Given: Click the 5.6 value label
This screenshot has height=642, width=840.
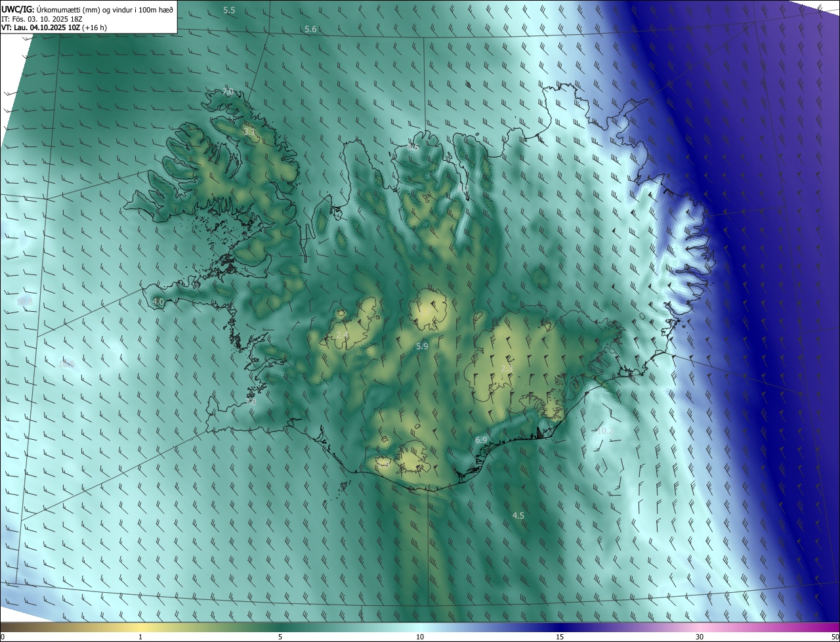Looking at the screenshot, I should [310, 29].
